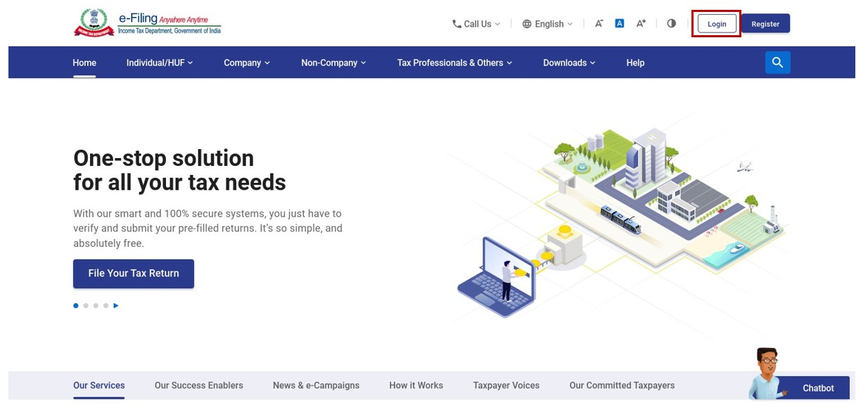Screen dimensions: 868x419
Task: Switch to the Our Success Enablers tab
Action: (199, 385)
